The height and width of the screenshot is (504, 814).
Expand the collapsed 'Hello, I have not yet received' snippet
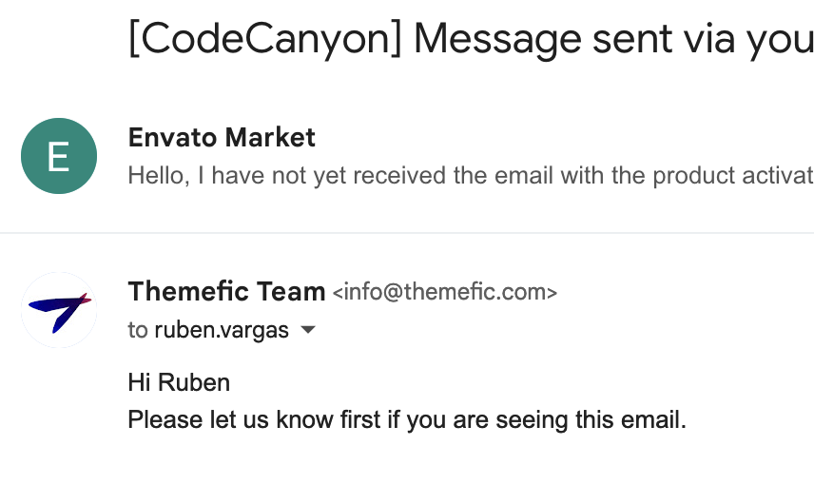[x=471, y=175]
